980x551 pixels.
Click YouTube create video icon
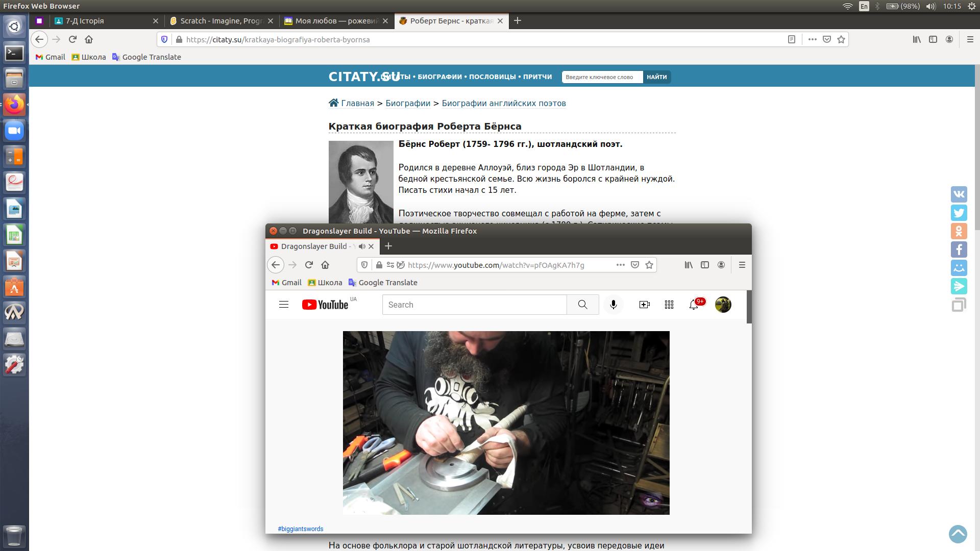[x=644, y=305]
